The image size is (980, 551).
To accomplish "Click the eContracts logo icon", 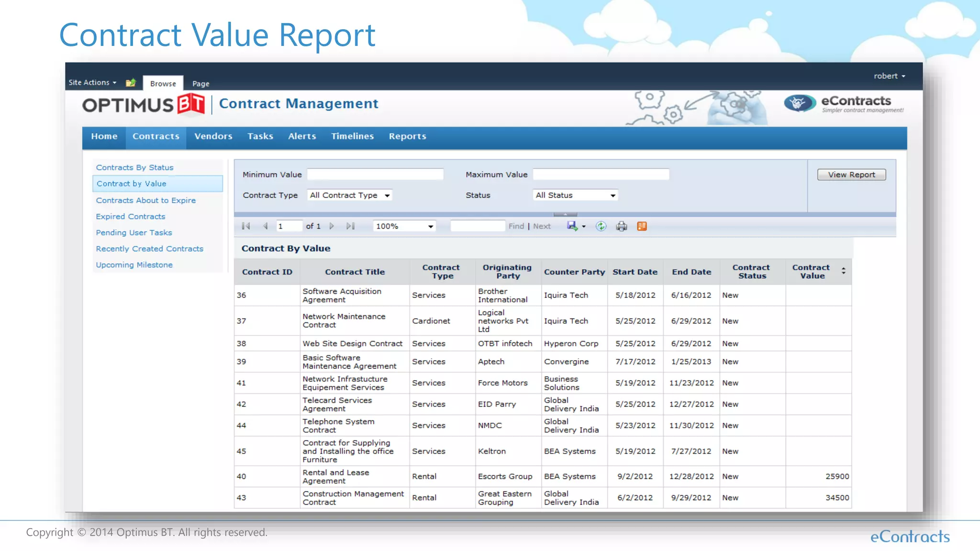I will [800, 103].
